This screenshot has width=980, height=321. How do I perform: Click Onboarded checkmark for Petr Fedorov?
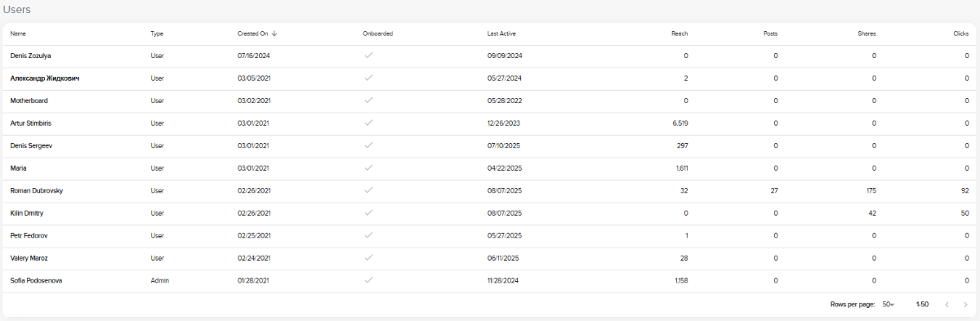368,235
